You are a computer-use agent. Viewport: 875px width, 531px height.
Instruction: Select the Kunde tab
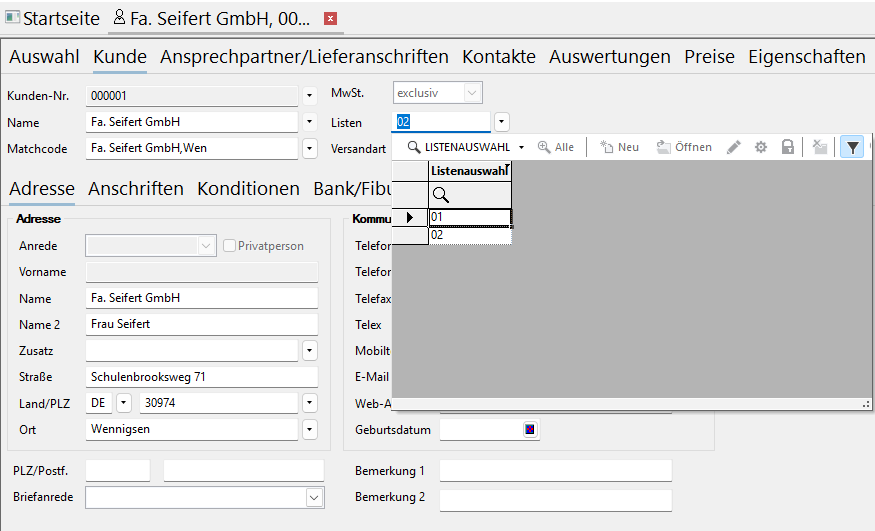pos(120,56)
